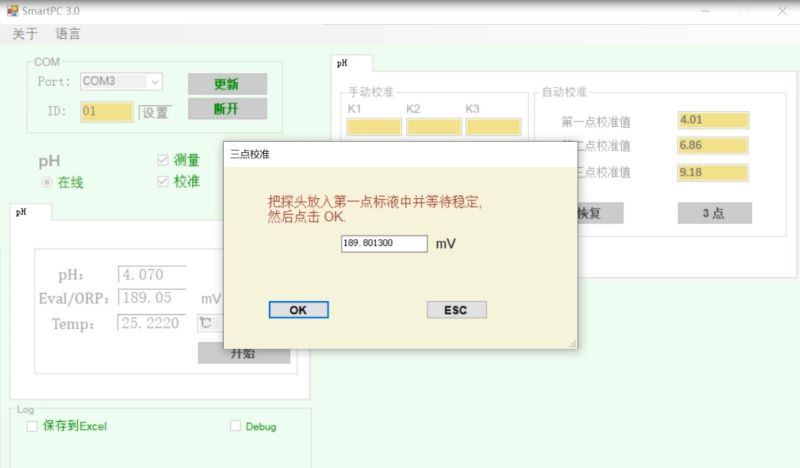
Task: Expand the COM3 port dropdown
Action: 154,81
